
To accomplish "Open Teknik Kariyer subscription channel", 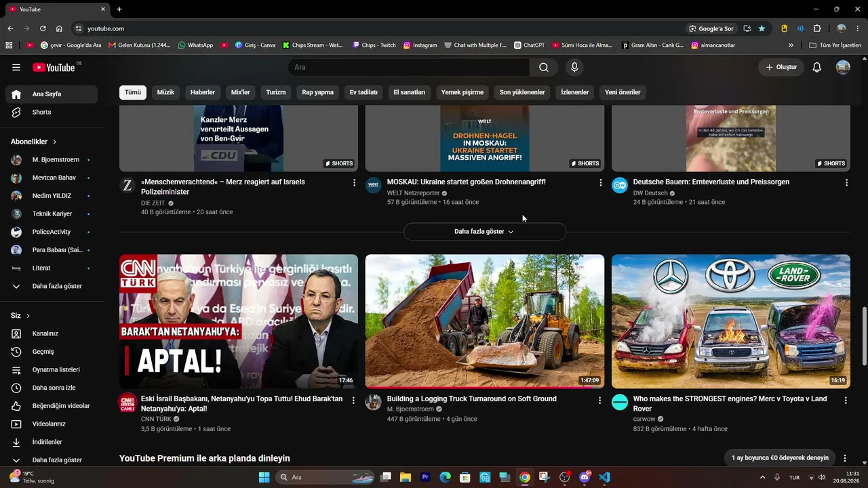I will [x=52, y=214].
